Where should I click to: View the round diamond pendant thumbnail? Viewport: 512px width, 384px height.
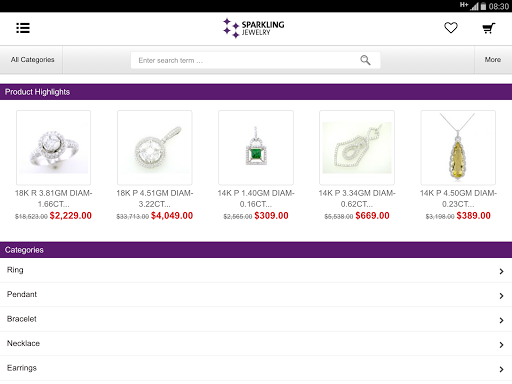155,148
